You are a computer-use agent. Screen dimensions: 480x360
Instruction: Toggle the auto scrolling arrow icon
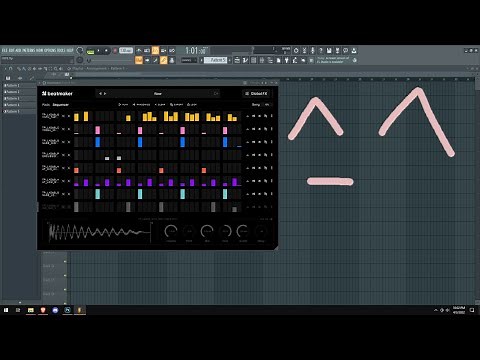coord(147,60)
